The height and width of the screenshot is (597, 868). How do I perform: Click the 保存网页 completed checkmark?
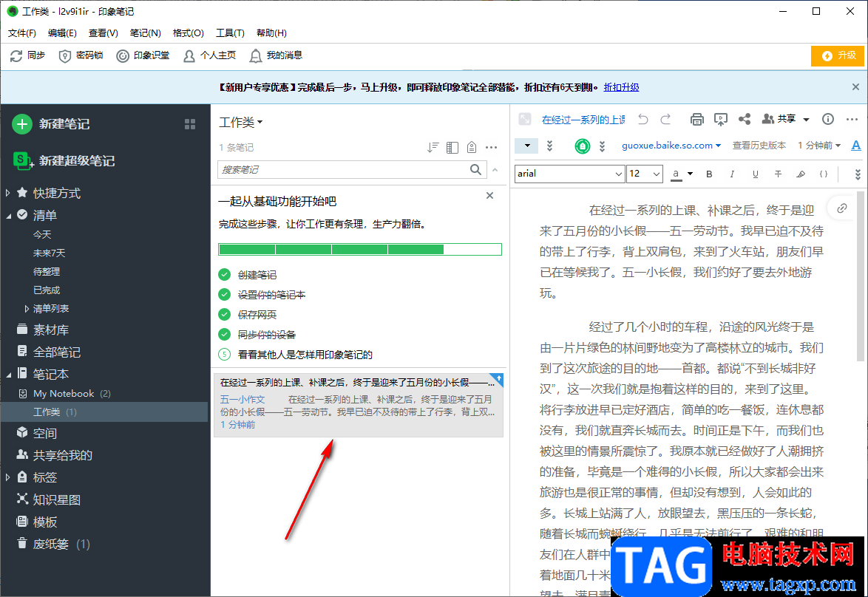(224, 314)
